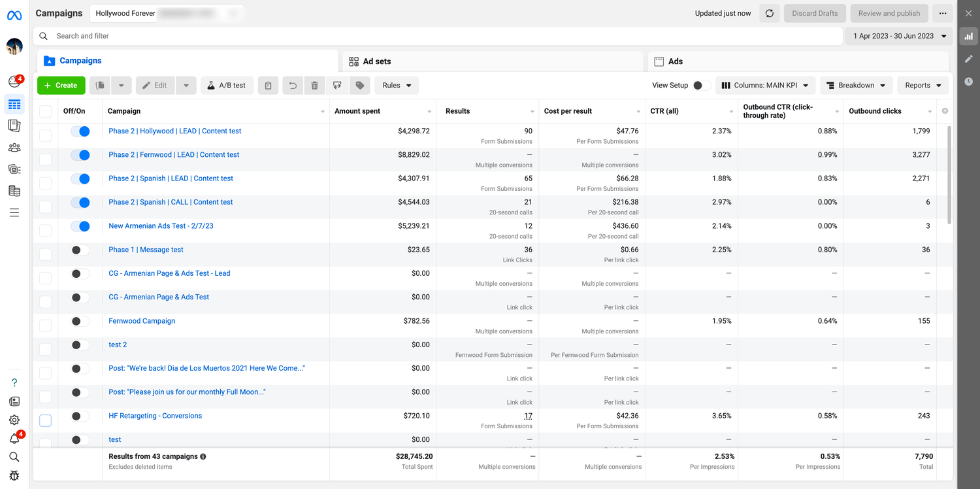This screenshot has width=980, height=489.
Task: Click the Refresh data icon
Action: [x=770, y=13]
